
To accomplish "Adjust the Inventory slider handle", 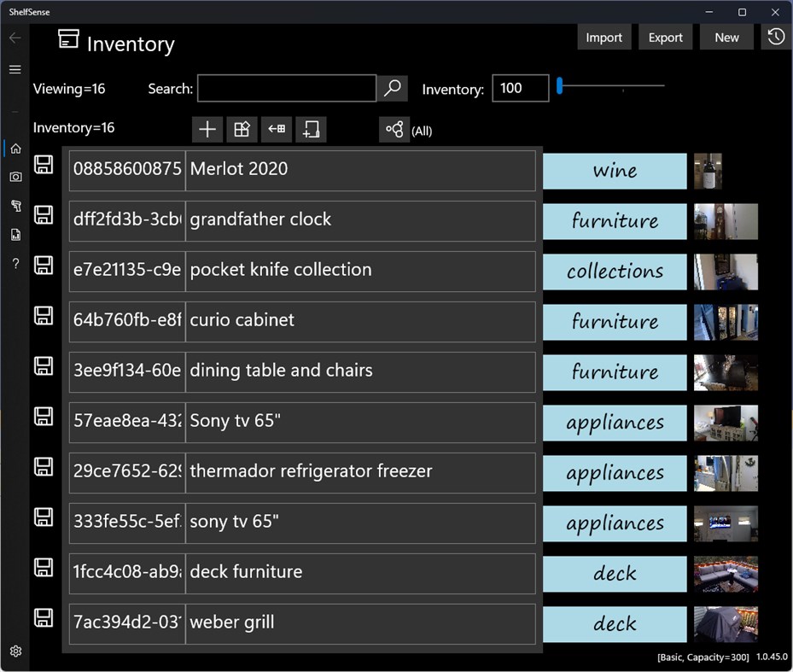I will pos(559,85).
